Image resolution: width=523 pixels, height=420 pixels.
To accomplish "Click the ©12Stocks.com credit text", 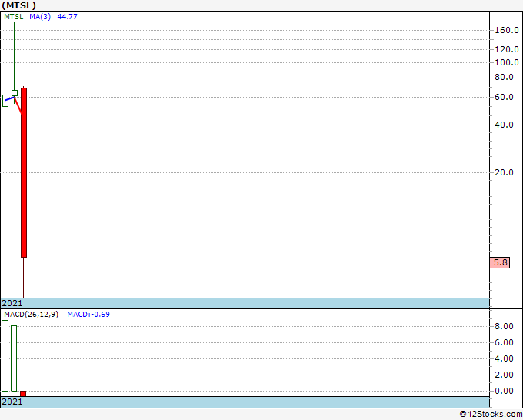I will tap(491, 414).
